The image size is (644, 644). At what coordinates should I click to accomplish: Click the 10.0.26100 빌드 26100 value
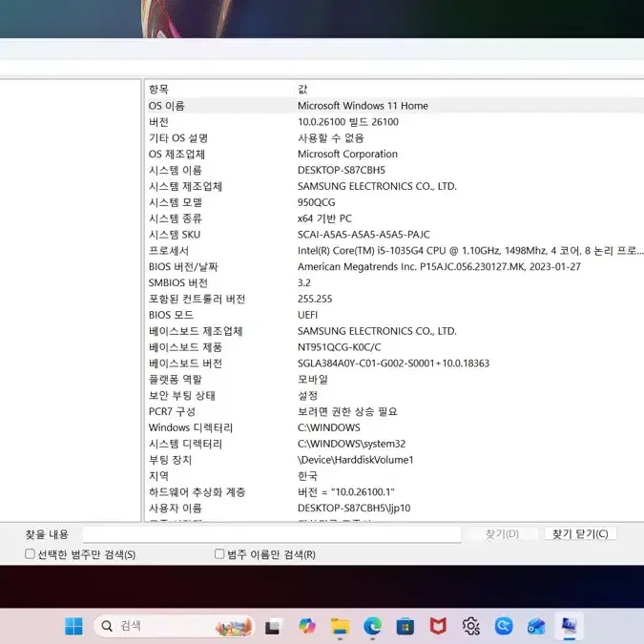(348, 122)
